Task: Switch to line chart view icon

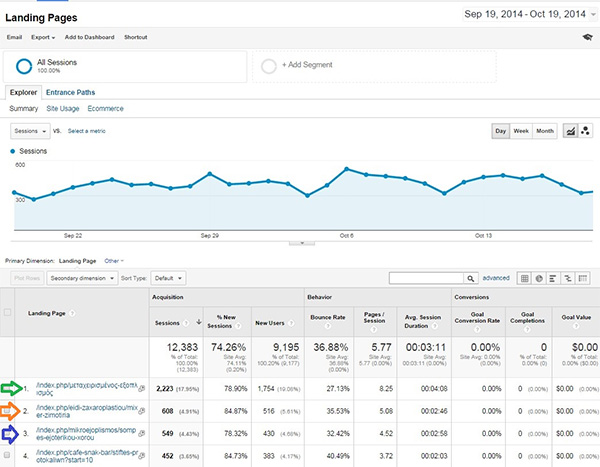Action: (570, 131)
